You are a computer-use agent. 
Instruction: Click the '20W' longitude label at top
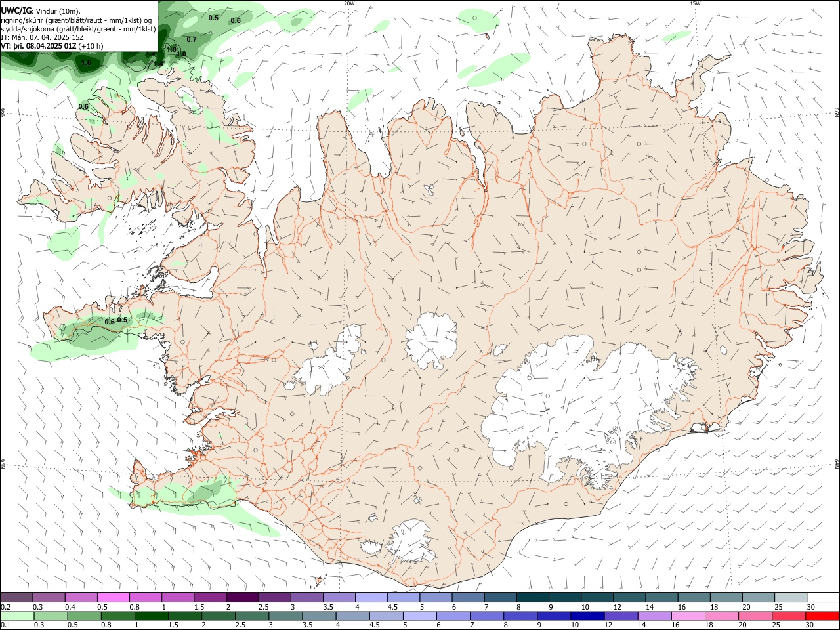(349, 3)
